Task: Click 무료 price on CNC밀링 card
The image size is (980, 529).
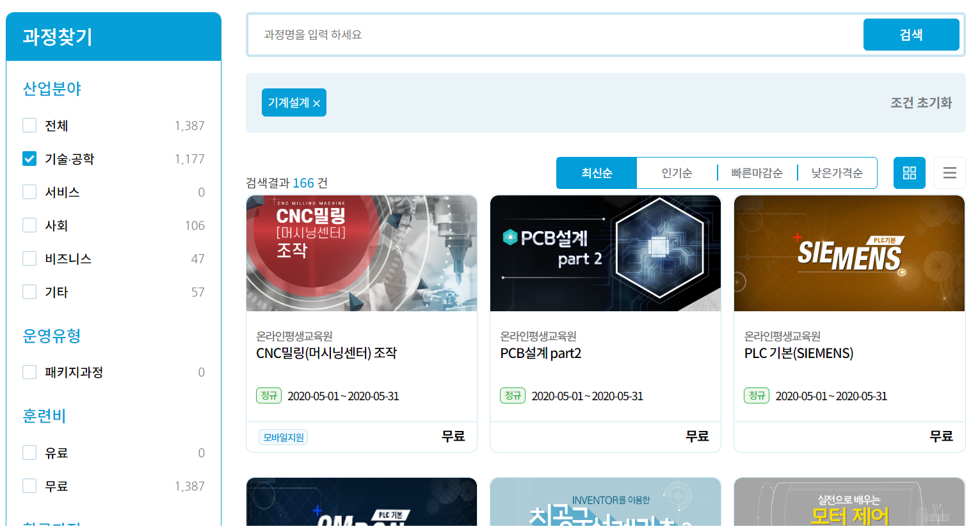Action: coord(453,436)
